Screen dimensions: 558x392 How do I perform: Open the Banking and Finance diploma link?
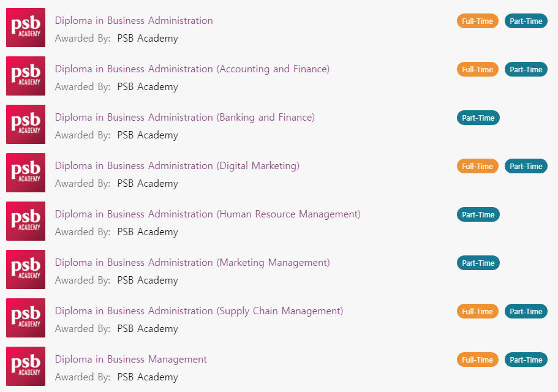tap(185, 118)
